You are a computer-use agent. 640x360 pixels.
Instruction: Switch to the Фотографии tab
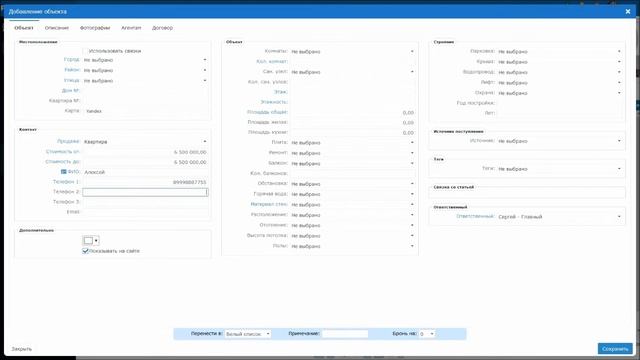95,28
